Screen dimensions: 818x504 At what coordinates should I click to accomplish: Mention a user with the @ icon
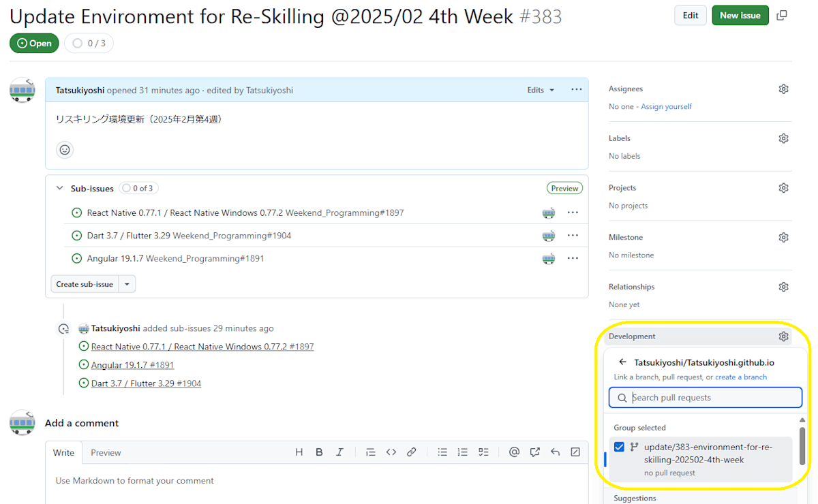(x=514, y=452)
